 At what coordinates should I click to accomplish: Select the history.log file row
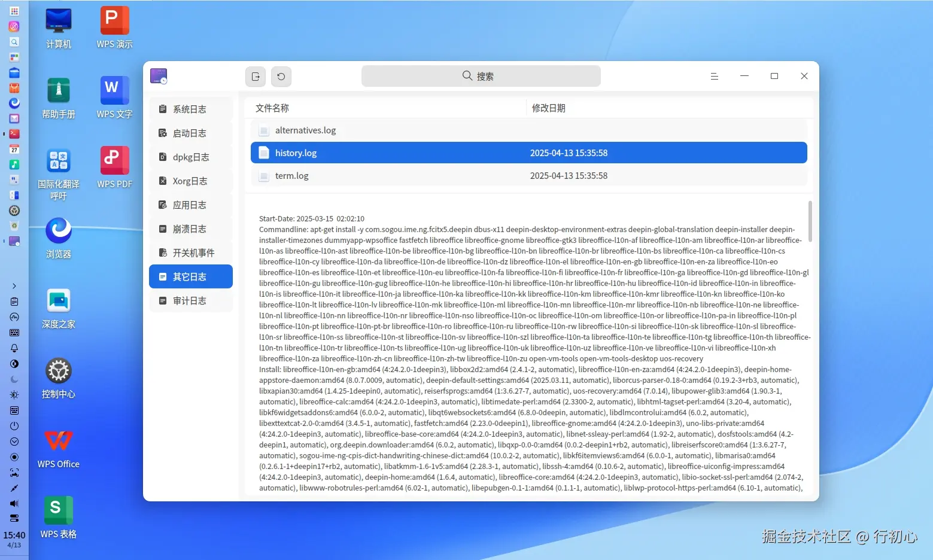pyautogui.click(x=528, y=153)
